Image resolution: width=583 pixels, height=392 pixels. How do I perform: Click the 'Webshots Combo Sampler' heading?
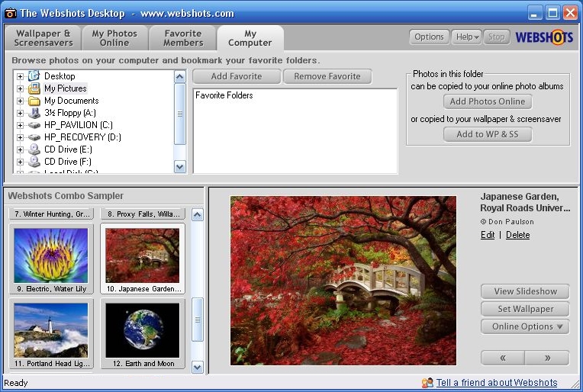coord(66,196)
